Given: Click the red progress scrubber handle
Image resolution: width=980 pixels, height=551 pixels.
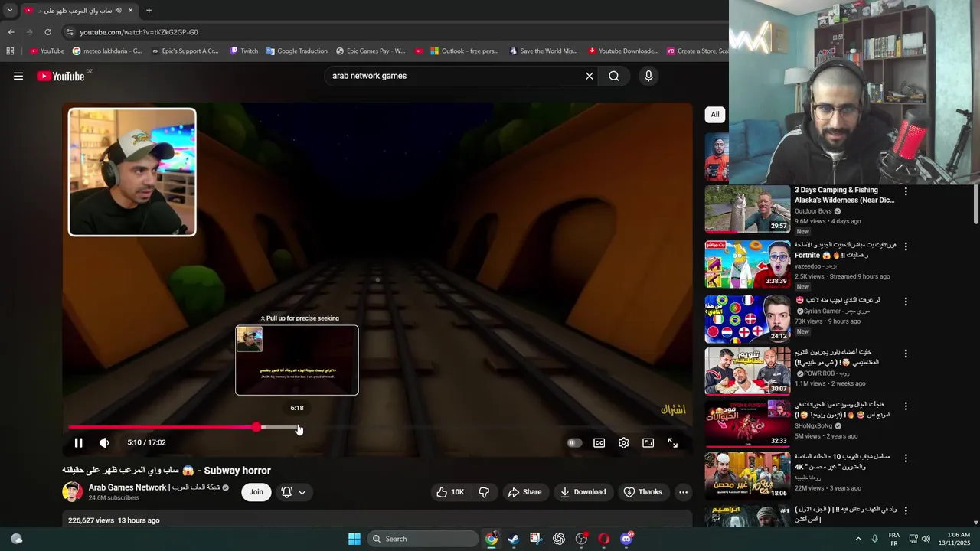Looking at the screenshot, I should (256, 427).
